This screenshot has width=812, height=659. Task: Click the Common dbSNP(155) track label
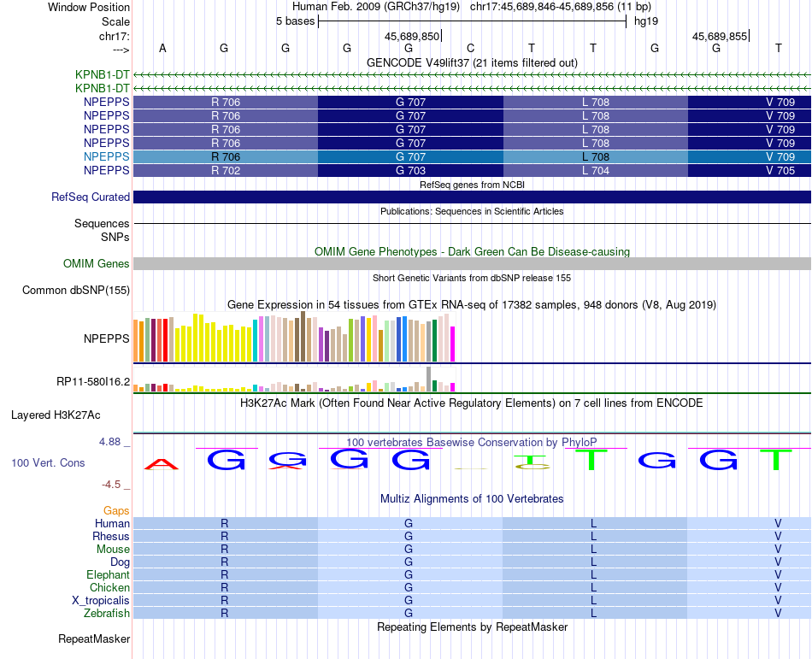tap(75, 290)
